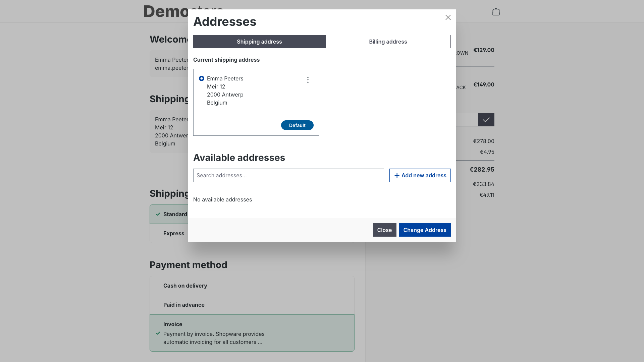Click the €129.00 item price

pyautogui.click(x=484, y=50)
